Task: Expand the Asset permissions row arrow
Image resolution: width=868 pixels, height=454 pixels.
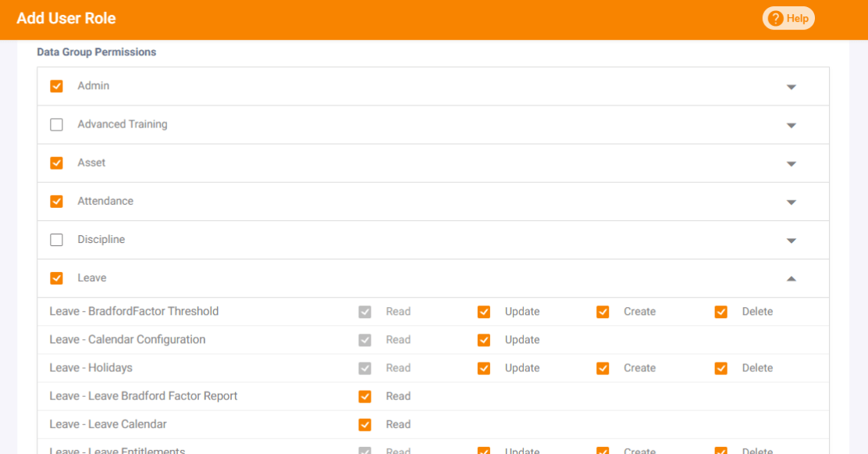Action: pyautogui.click(x=791, y=163)
